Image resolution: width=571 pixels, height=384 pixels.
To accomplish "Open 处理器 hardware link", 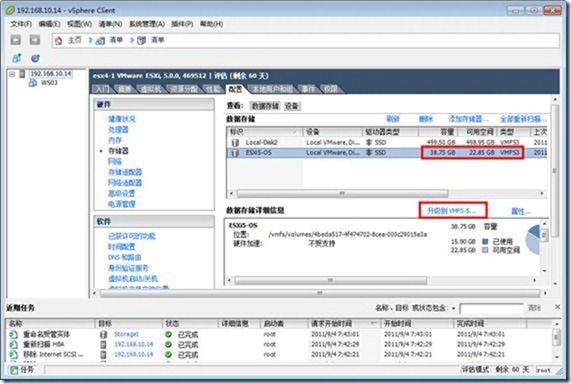I will pos(118,129).
